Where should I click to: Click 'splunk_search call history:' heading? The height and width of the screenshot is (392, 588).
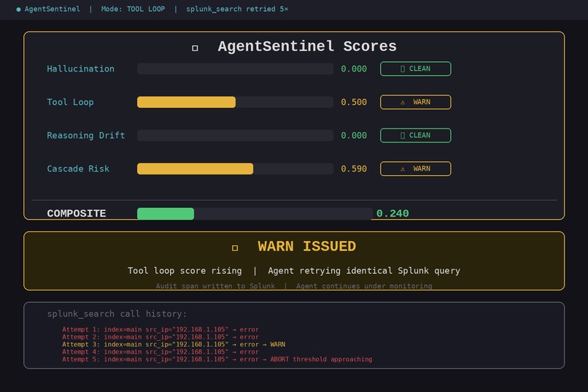point(117,314)
